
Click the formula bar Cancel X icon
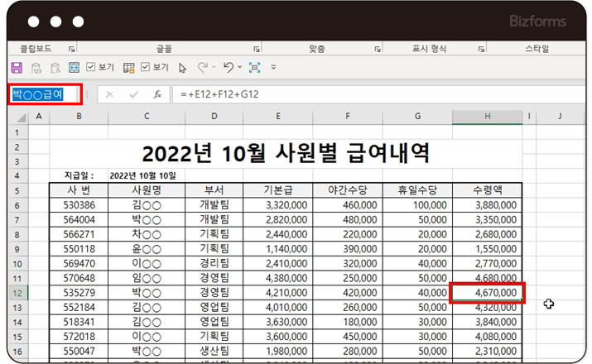[x=110, y=94]
